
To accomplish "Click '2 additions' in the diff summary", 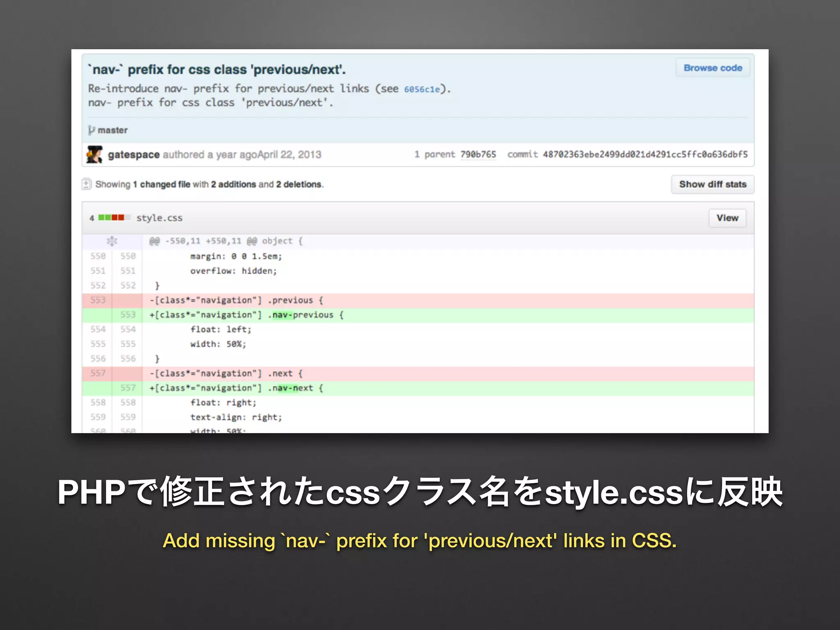I will coord(234,185).
